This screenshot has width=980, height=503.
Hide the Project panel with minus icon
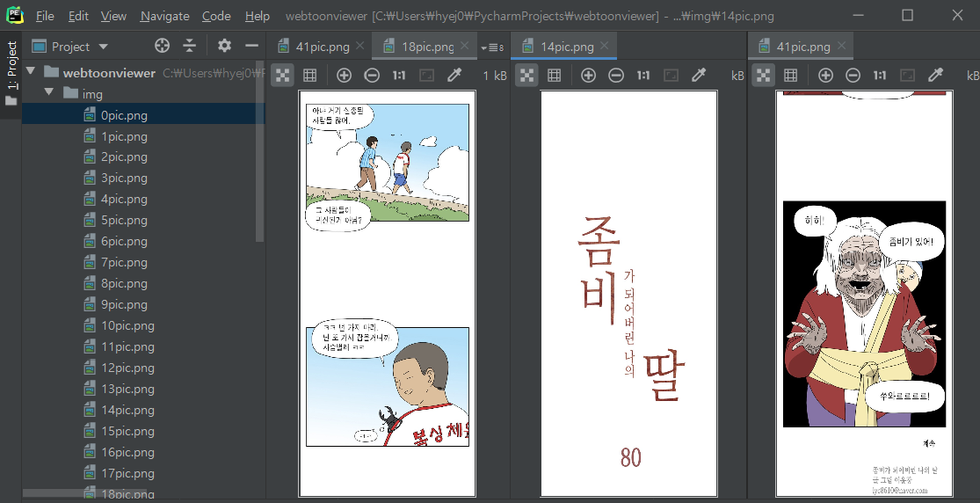[252, 45]
